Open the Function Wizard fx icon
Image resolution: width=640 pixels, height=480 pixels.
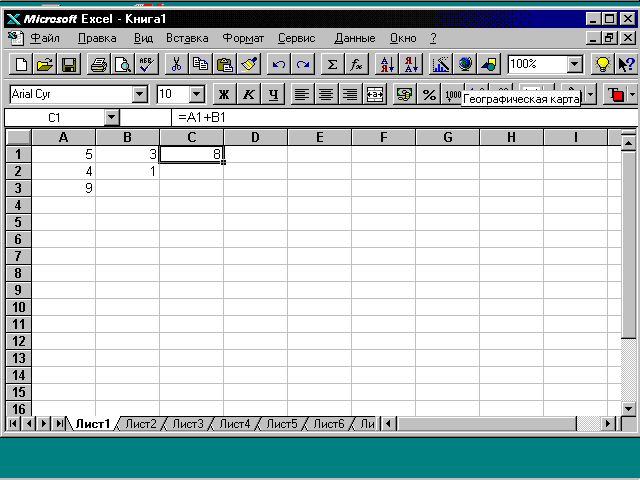[x=356, y=64]
